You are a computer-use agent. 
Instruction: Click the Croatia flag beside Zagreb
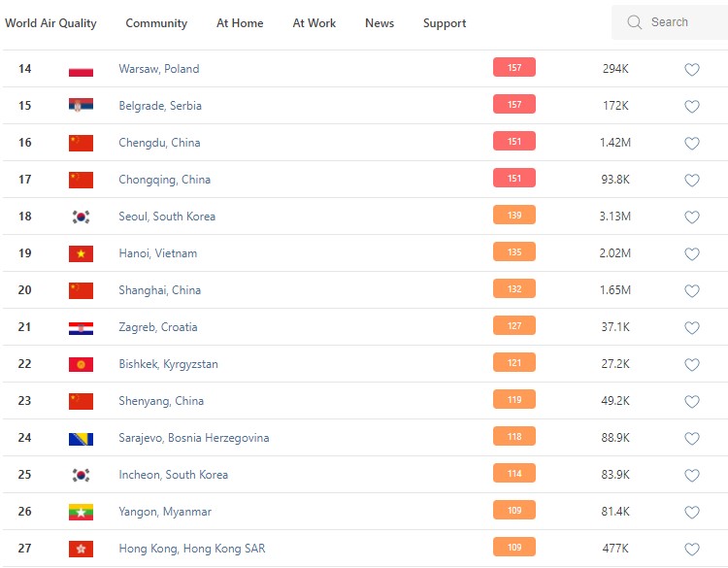[x=81, y=328]
